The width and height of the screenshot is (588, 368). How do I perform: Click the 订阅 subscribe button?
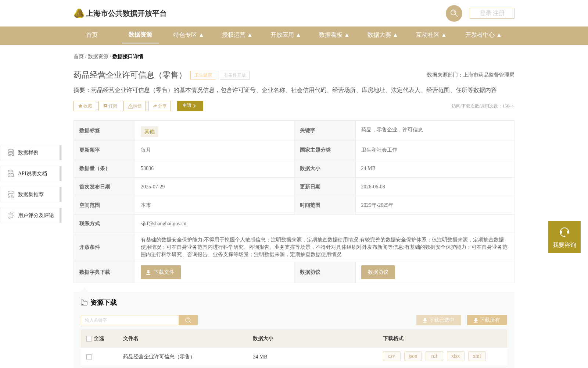(x=110, y=106)
